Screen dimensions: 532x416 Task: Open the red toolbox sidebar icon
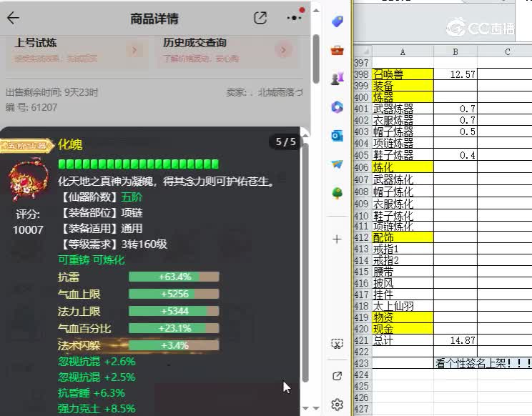click(x=338, y=51)
